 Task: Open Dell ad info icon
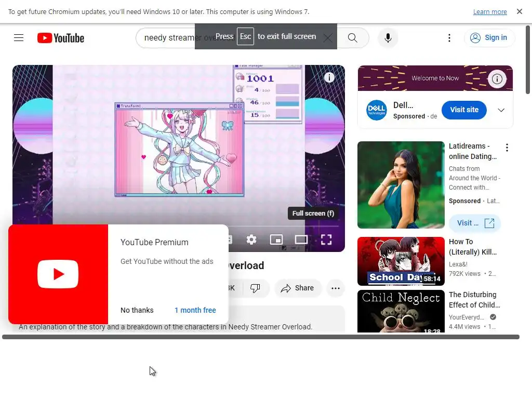497,79
